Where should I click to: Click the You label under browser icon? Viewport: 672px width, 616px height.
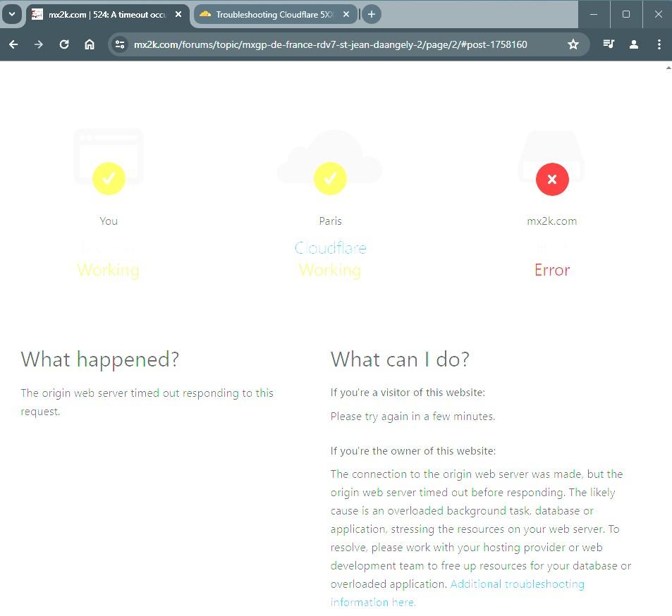click(x=109, y=221)
